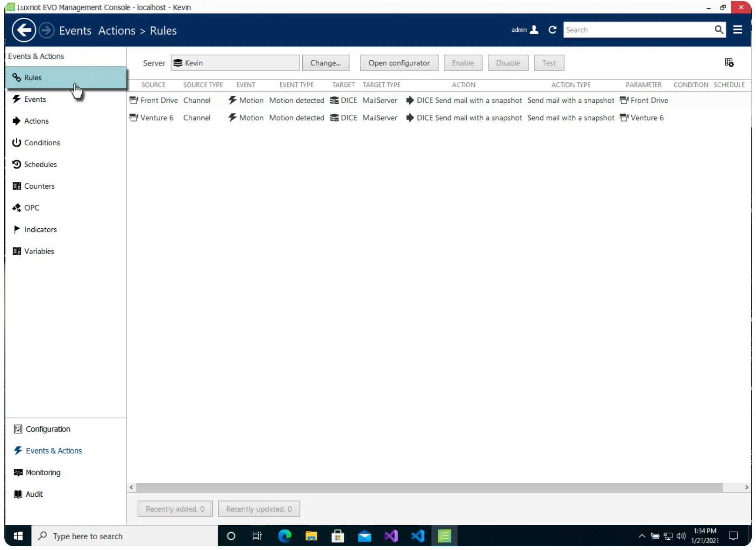Open Schedules in the sidebar

(66, 164)
